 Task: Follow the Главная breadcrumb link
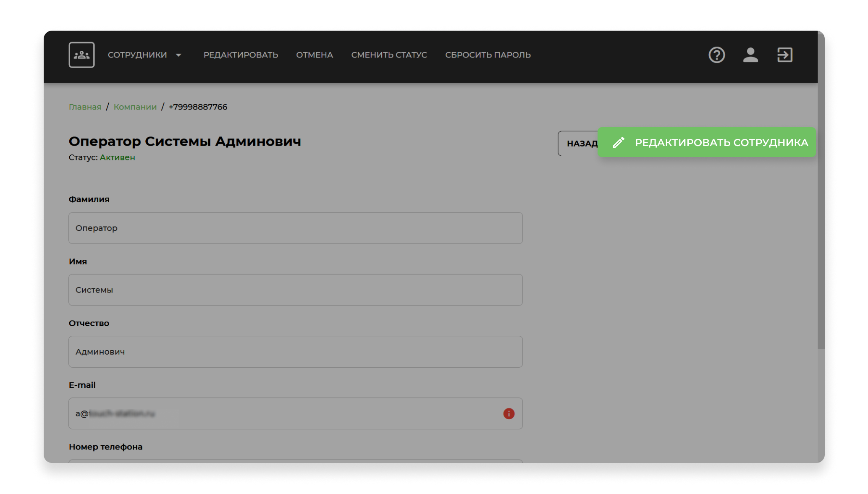[85, 107]
